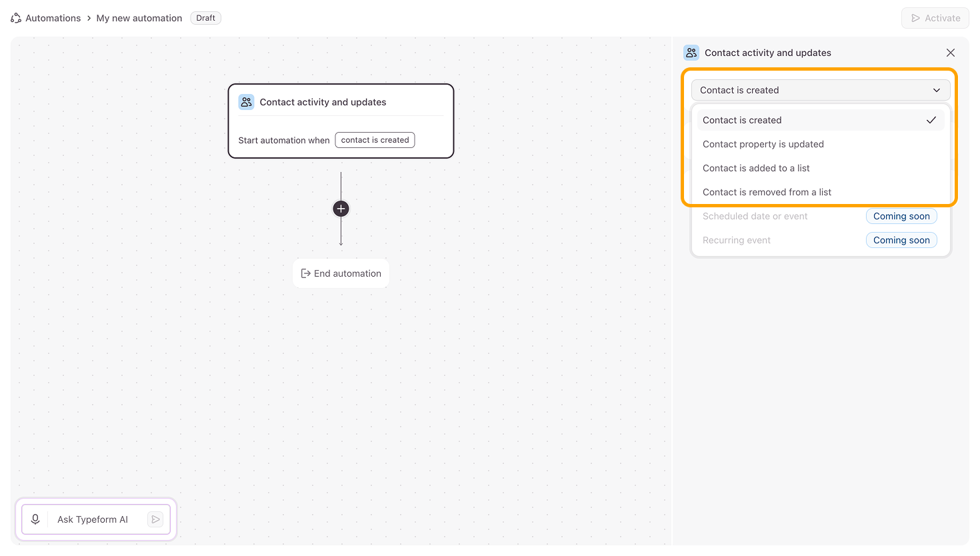Click the End automation node

(x=341, y=273)
